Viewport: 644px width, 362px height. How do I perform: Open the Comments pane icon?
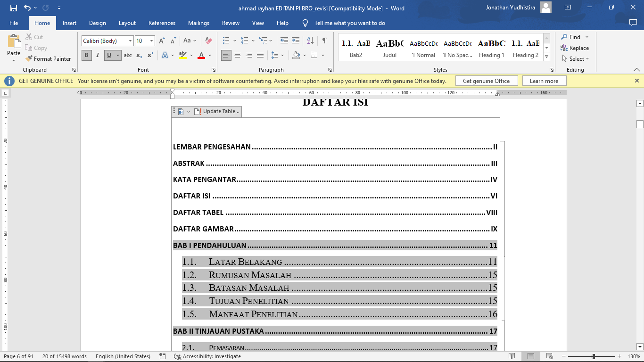[x=633, y=23]
